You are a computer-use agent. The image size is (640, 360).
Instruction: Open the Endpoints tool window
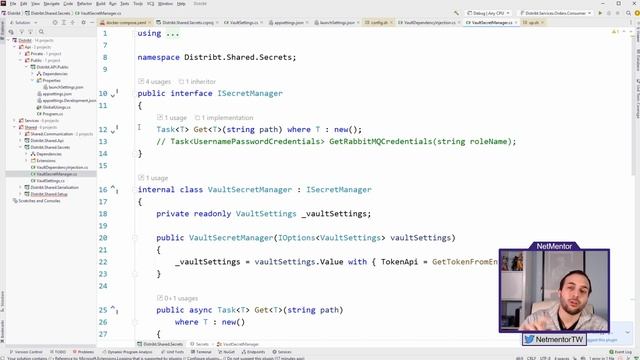point(253,352)
